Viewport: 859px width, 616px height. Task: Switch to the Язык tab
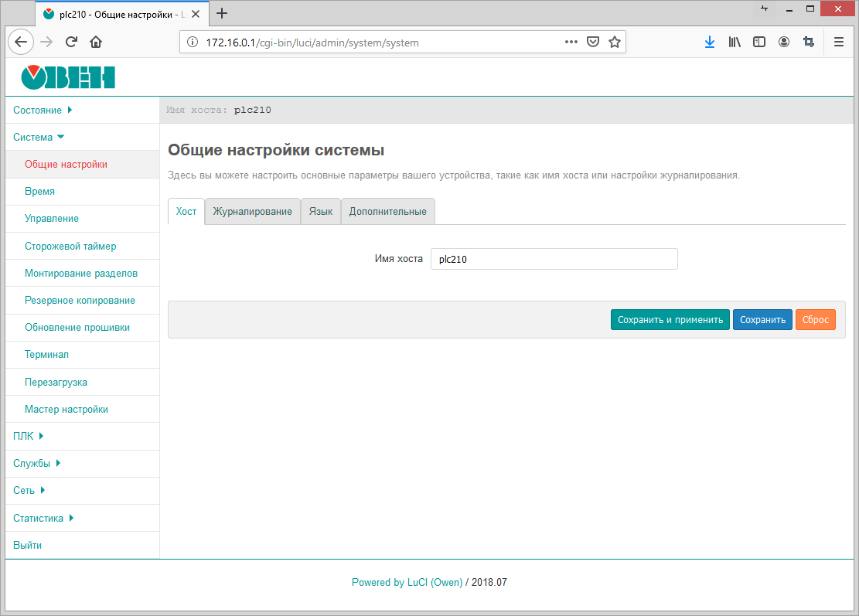point(320,212)
